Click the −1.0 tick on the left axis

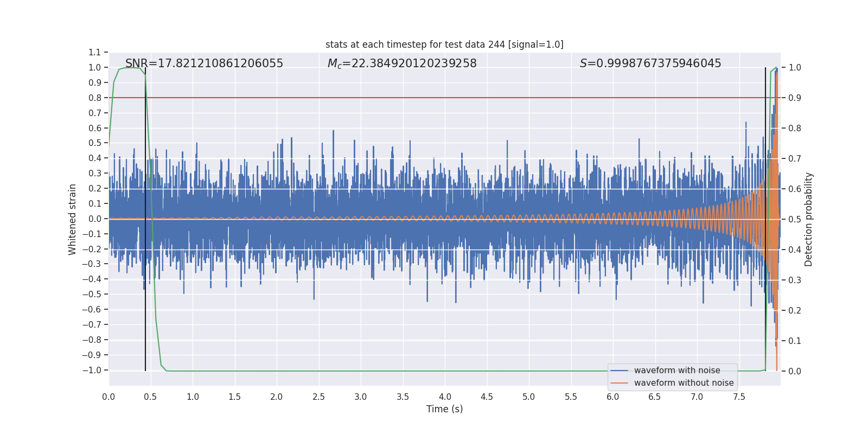point(92,370)
